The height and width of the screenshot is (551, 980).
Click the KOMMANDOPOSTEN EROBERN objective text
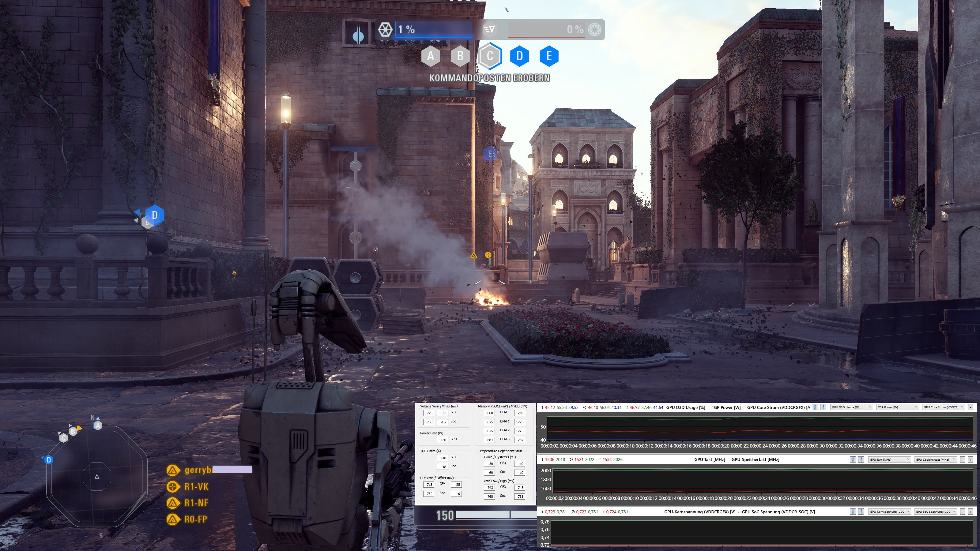click(x=490, y=78)
